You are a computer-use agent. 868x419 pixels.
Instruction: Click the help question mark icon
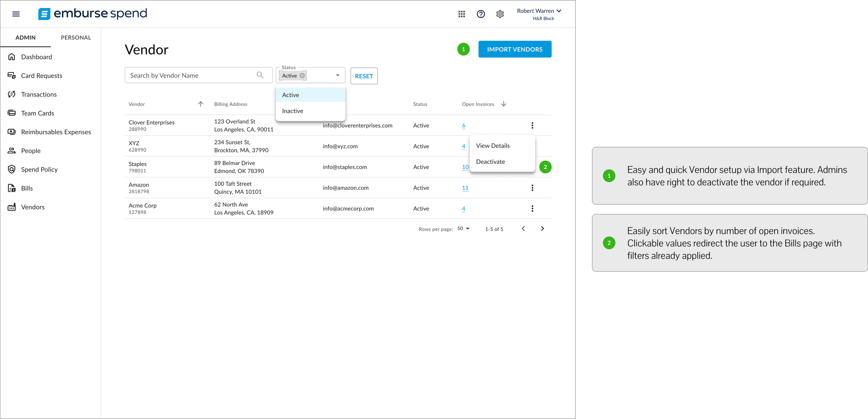pyautogui.click(x=481, y=14)
